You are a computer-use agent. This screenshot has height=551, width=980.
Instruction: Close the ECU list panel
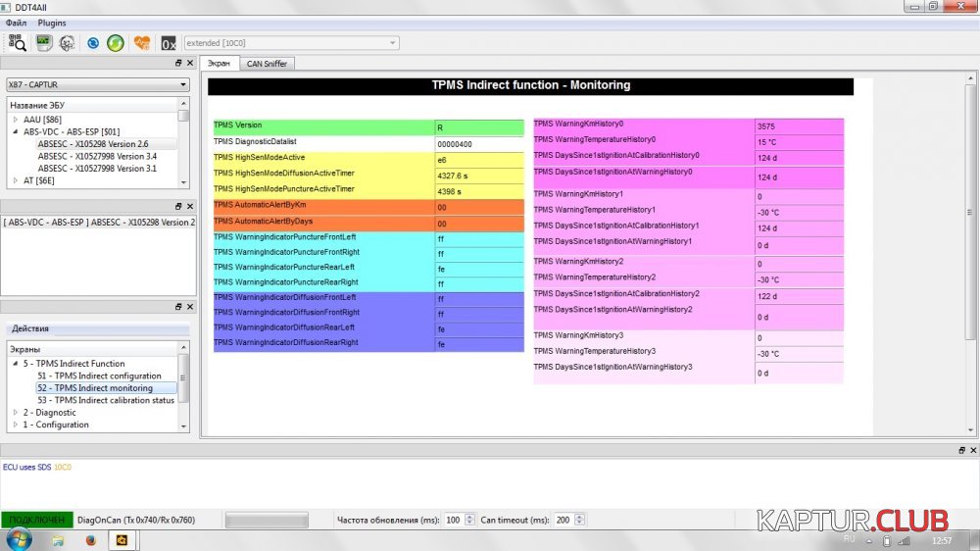190,63
